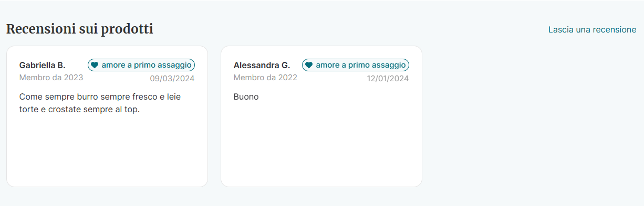Click the review date 09/03/2024

172,79
